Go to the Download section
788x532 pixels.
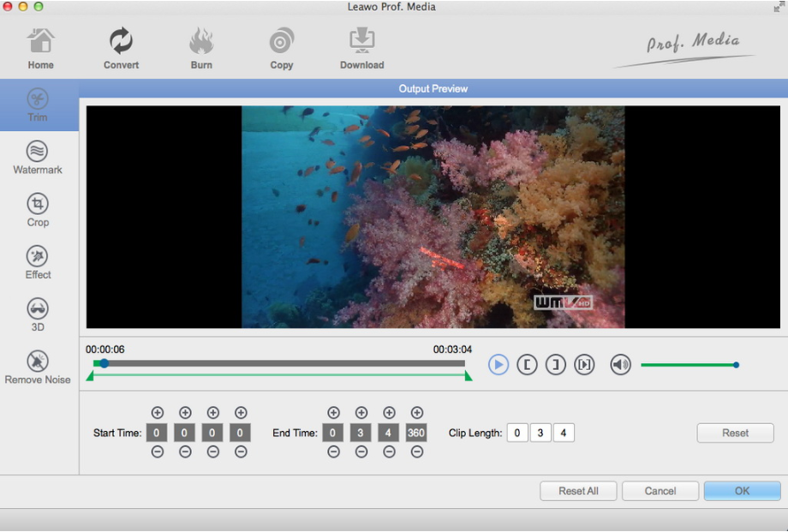coord(361,48)
